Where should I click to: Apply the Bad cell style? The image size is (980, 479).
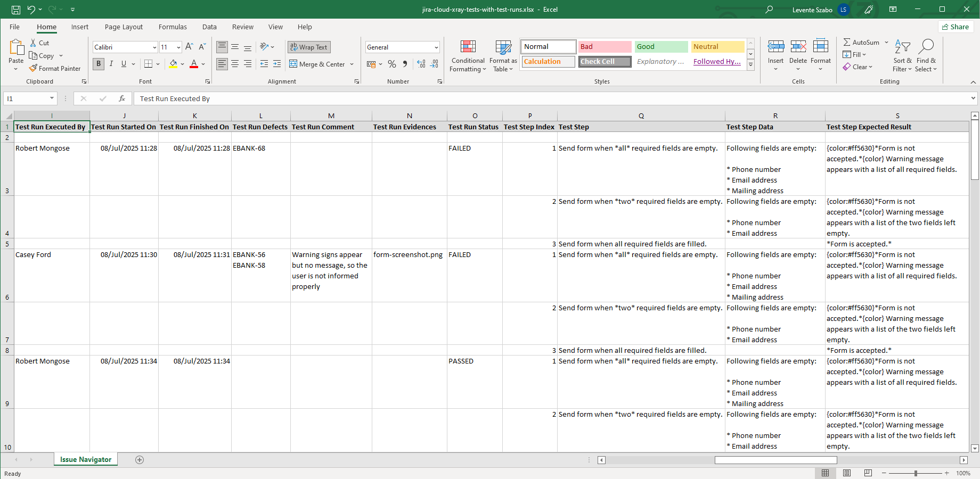[x=605, y=47]
